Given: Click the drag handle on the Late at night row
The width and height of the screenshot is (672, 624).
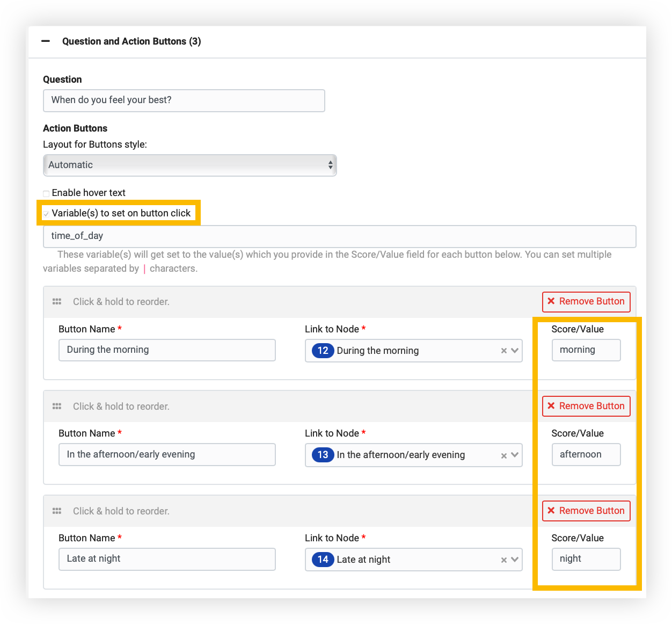Looking at the screenshot, I should point(56,511).
